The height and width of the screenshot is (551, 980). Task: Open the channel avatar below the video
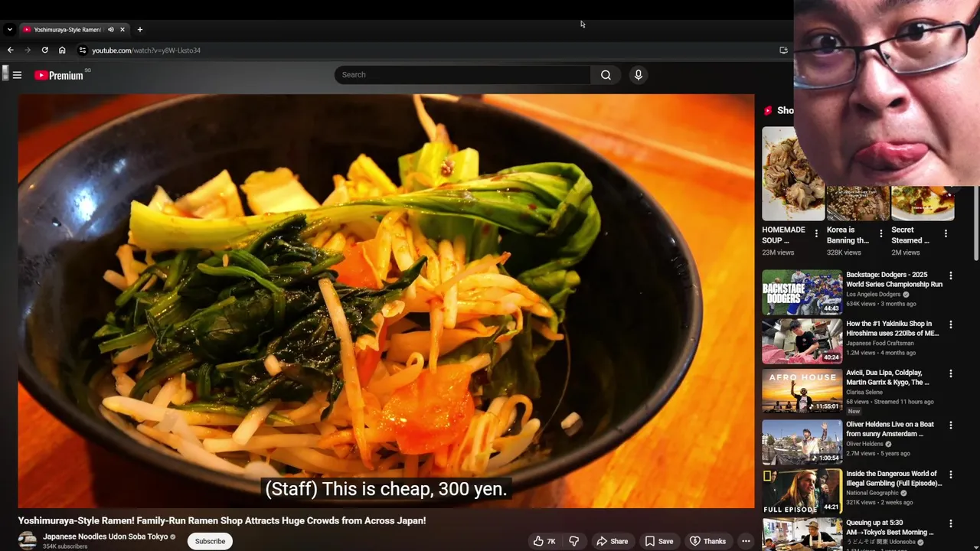click(x=28, y=540)
